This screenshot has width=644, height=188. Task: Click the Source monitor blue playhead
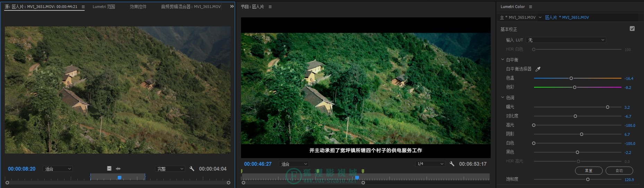point(119,178)
